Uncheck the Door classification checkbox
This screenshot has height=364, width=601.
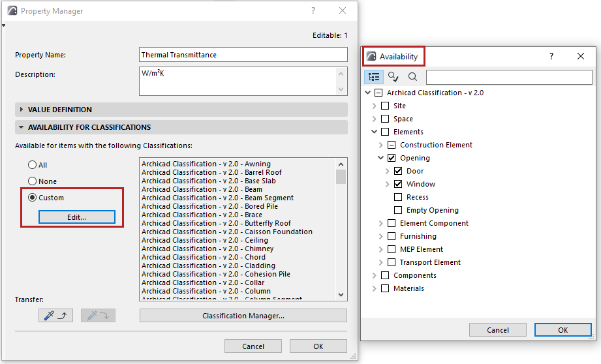398,171
